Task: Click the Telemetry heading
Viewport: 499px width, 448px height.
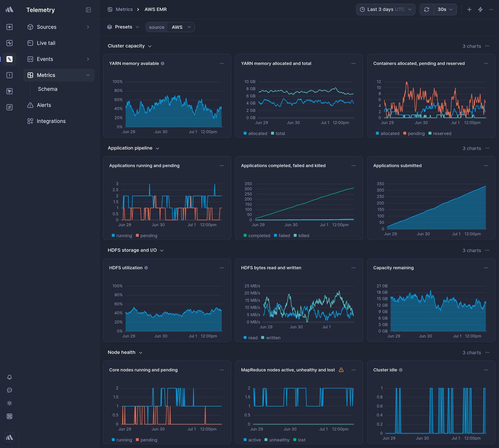Action: [40, 10]
